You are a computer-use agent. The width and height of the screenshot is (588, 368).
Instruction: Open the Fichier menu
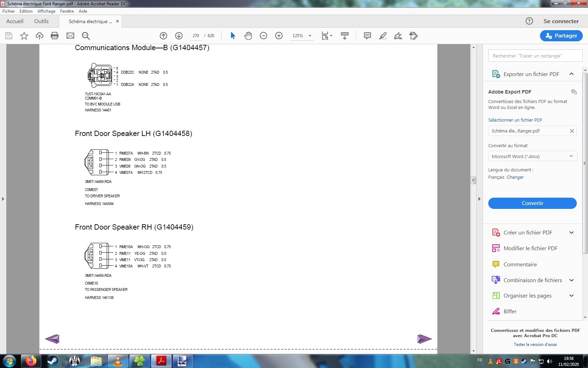(8, 11)
